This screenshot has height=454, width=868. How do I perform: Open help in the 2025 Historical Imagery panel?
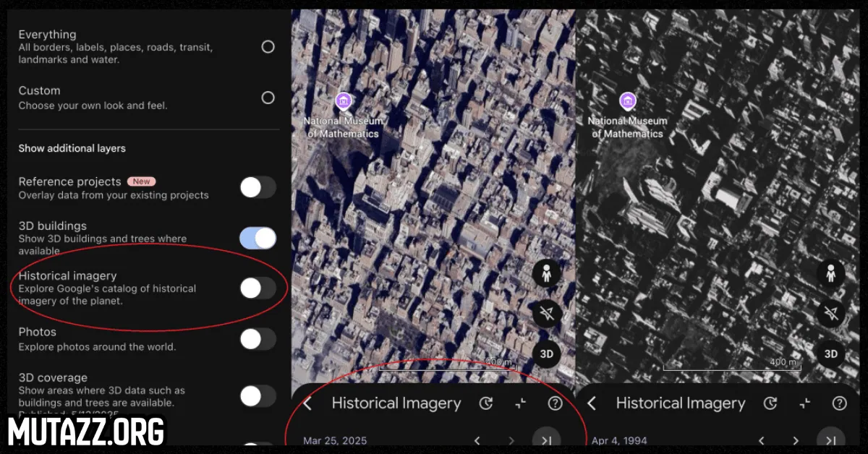555,403
